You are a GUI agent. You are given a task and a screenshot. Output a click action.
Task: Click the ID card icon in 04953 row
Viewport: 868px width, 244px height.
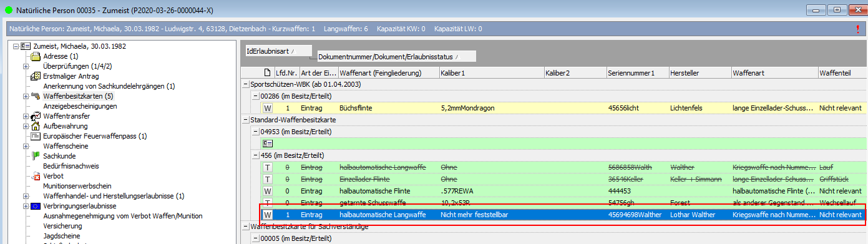pos(268,143)
